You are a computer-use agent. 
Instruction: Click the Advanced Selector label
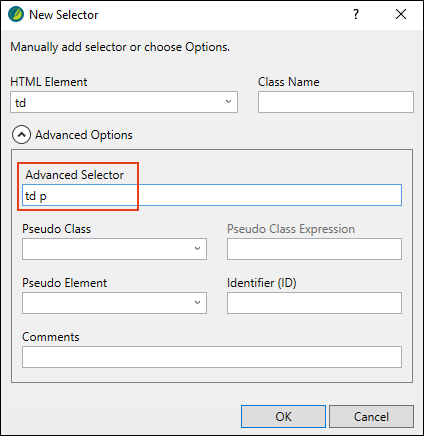(x=75, y=175)
